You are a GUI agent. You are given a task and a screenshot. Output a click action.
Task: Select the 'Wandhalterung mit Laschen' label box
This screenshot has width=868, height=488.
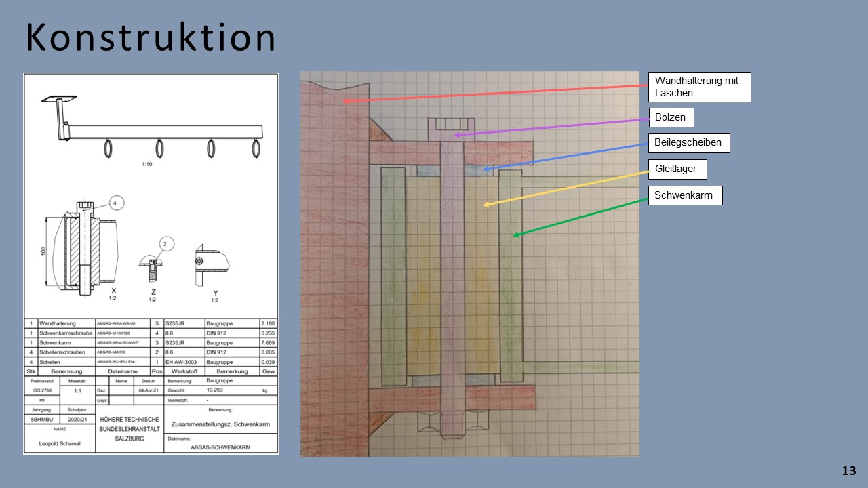click(699, 87)
